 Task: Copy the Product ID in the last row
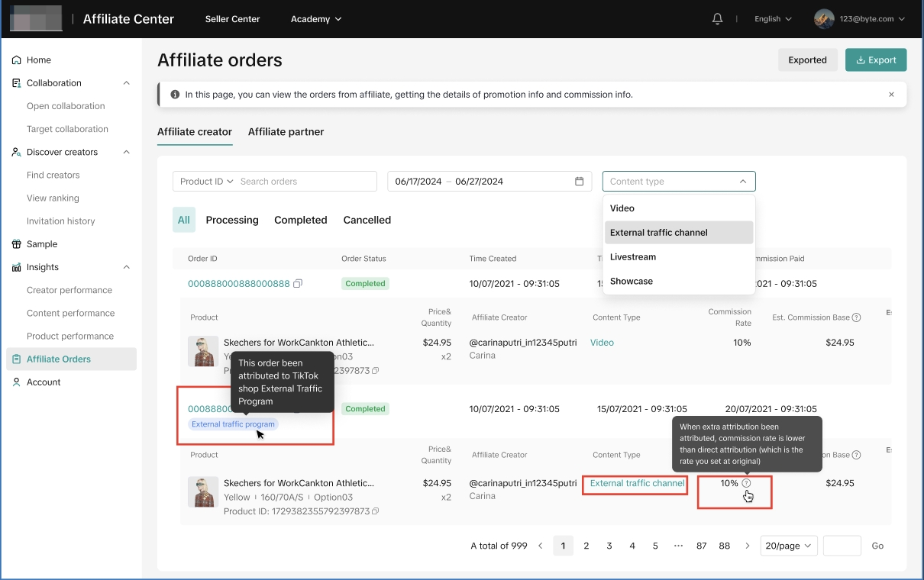[375, 511]
